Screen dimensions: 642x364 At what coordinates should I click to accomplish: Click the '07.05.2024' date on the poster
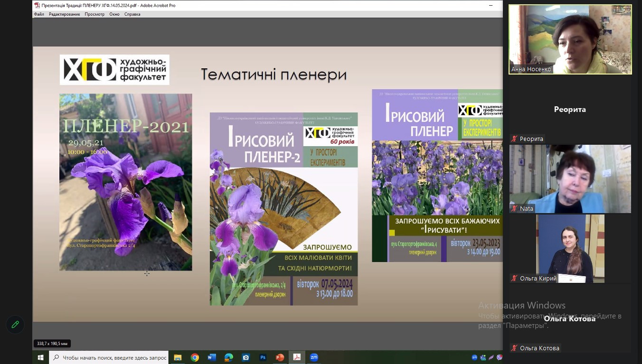click(x=337, y=284)
